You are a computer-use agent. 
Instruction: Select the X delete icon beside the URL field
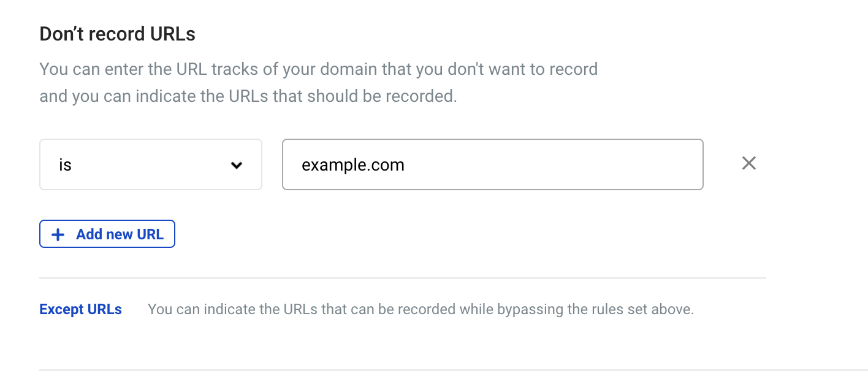click(749, 163)
